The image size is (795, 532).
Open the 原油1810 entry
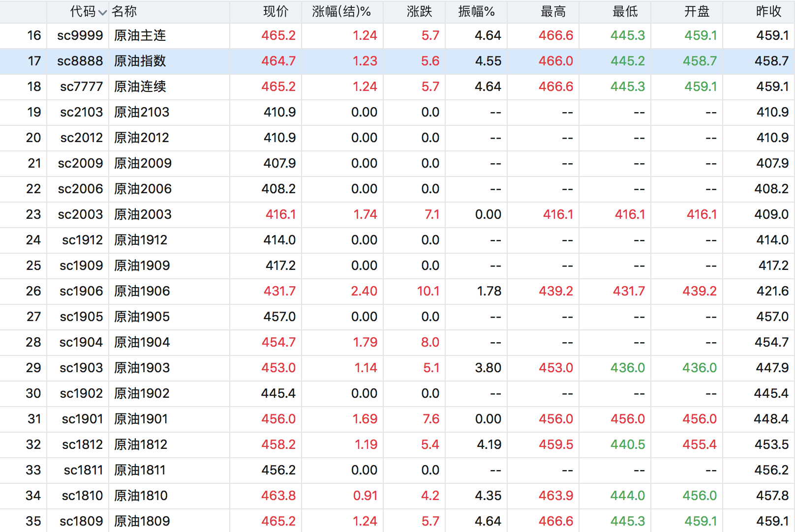pos(141,496)
